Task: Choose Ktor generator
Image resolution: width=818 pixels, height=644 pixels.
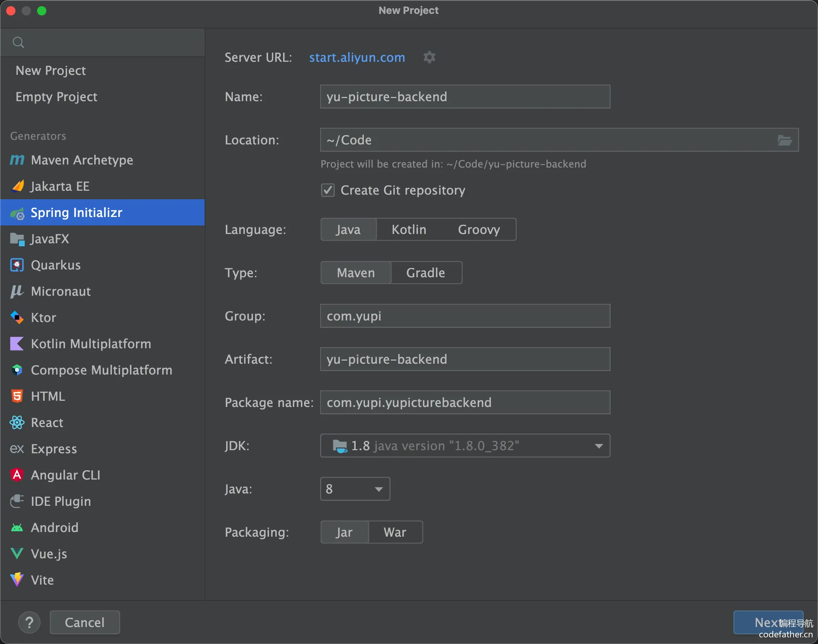Action: point(103,318)
